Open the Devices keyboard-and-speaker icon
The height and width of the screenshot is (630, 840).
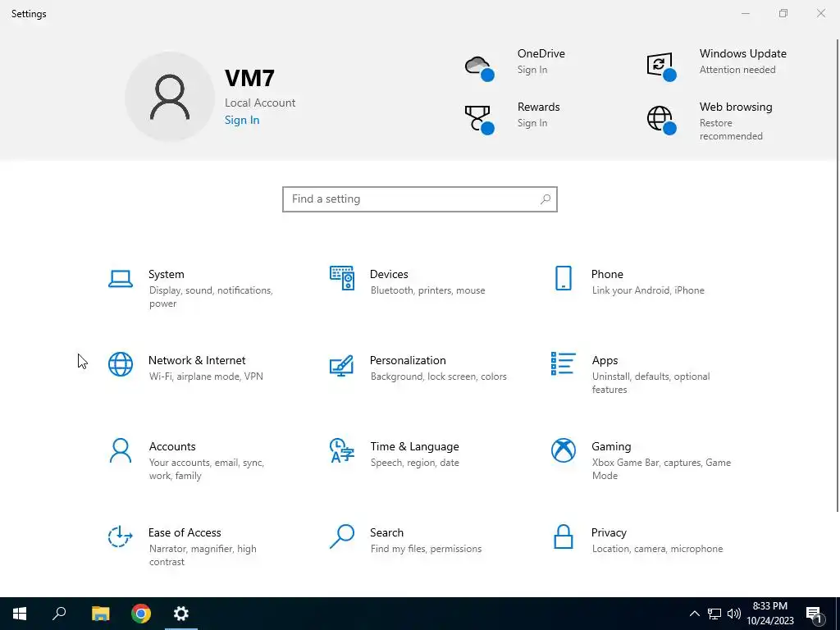[342, 278]
